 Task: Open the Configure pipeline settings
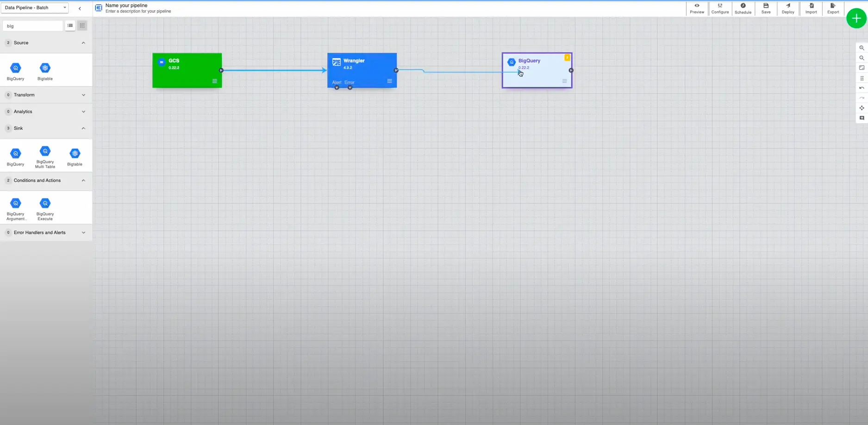point(720,8)
